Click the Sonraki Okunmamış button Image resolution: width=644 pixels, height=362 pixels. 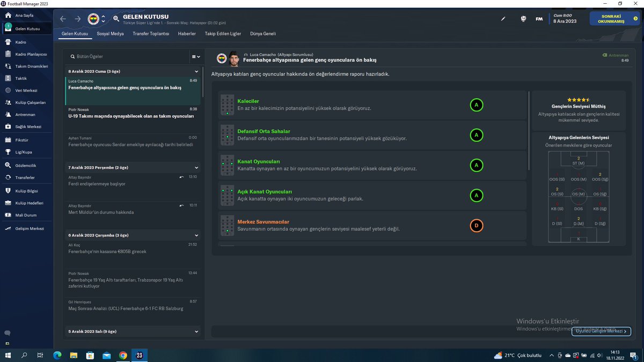(x=614, y=19)
